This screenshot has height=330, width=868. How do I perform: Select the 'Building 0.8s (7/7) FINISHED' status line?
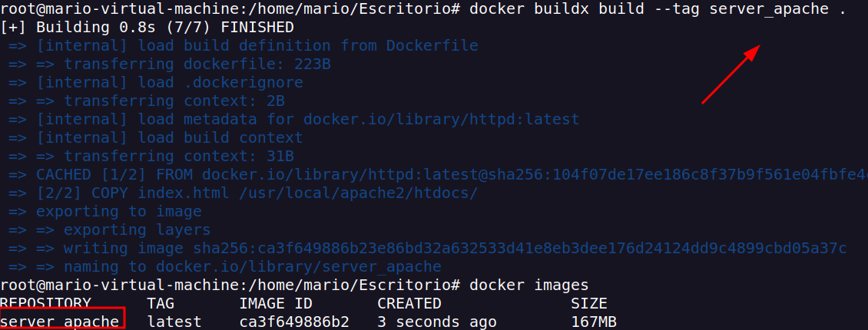(147, 28)
